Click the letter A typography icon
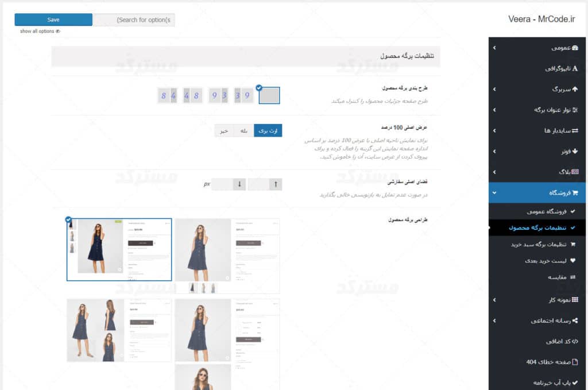The width and height of the screenshot is (588, 390). point(575,68)
